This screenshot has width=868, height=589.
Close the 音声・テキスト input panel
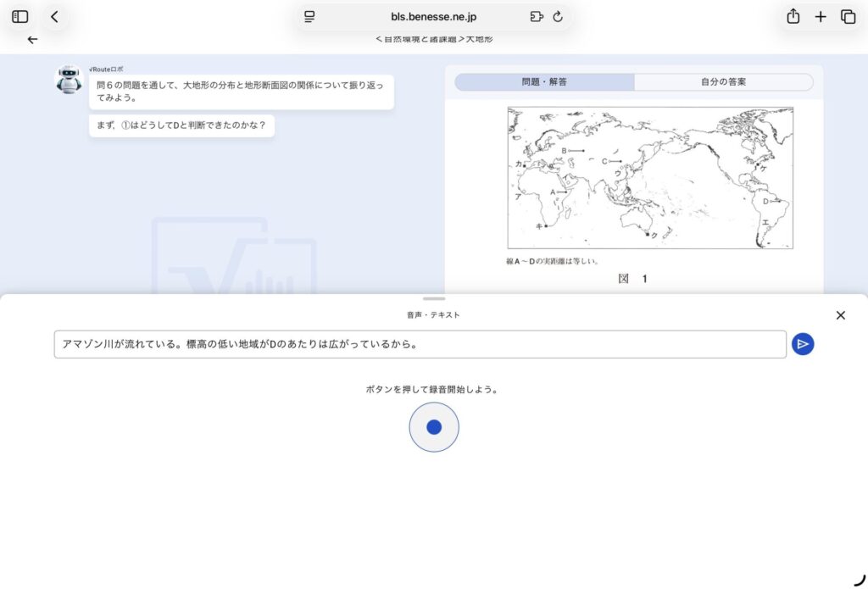click(x=840, y=315)
